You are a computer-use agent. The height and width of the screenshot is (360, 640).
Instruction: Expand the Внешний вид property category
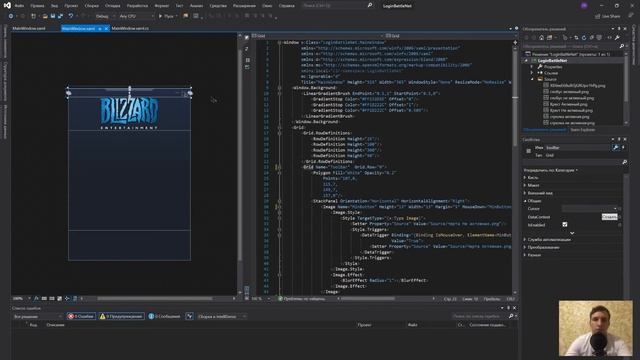(525, 193)
